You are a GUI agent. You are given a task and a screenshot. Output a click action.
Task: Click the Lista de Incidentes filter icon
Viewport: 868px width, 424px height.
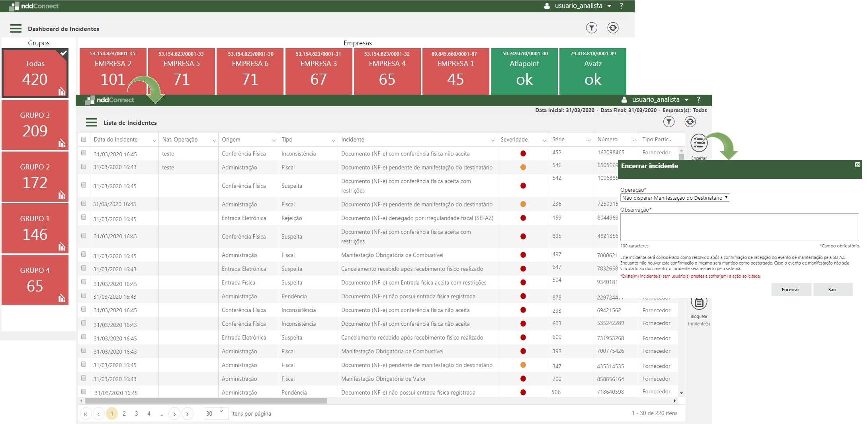point(669,122)
